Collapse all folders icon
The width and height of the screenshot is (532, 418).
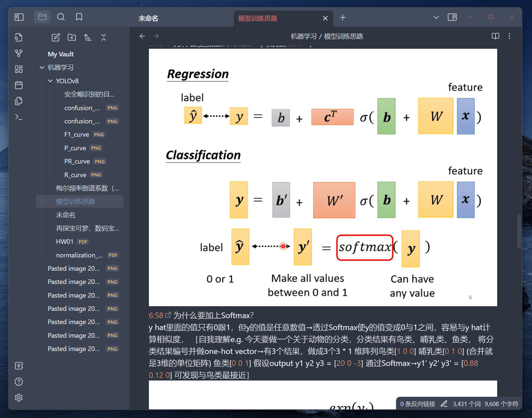click(103, 37)
